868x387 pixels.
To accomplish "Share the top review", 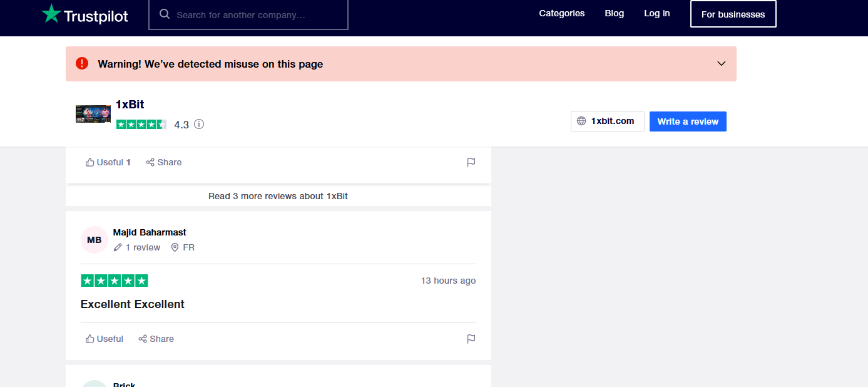I will tap(164, 162).
